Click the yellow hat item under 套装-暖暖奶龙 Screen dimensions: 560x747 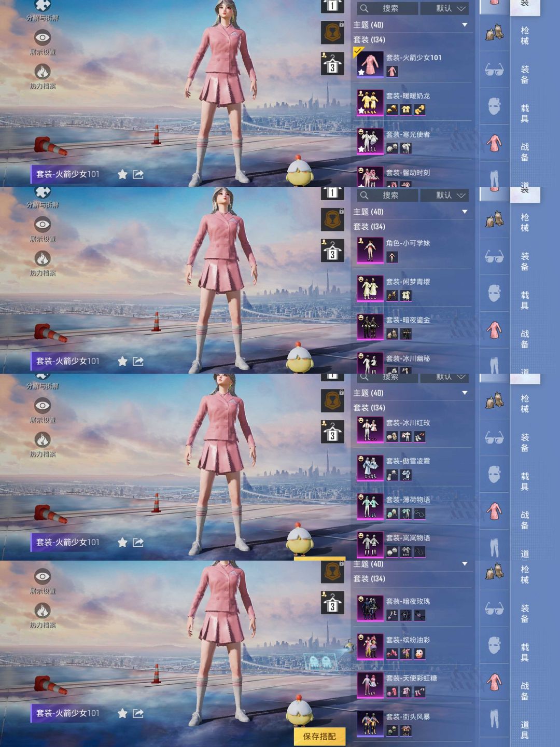(392, 109)
